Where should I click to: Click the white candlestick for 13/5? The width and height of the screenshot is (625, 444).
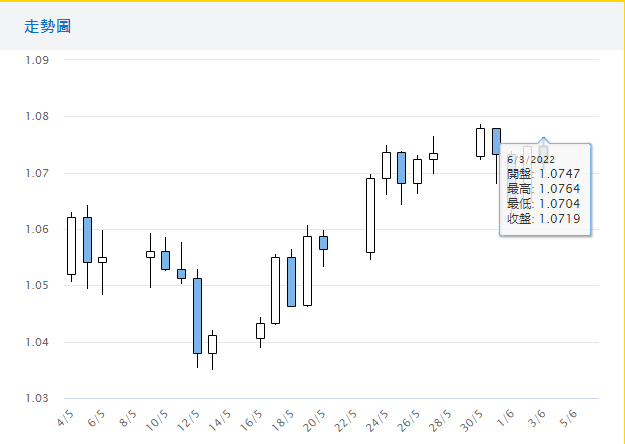212,344
